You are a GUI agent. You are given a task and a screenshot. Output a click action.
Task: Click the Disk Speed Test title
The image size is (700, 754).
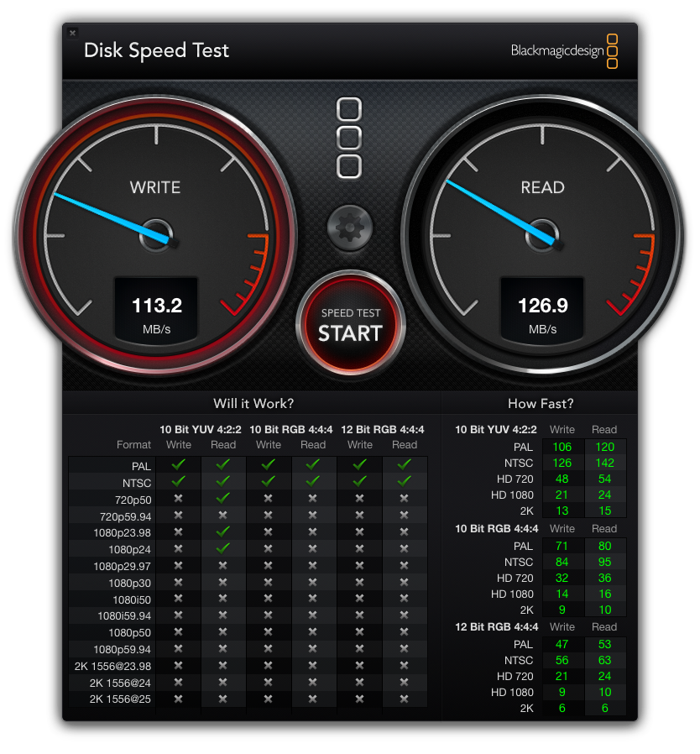pyautogui.click(x=156, y=50)
